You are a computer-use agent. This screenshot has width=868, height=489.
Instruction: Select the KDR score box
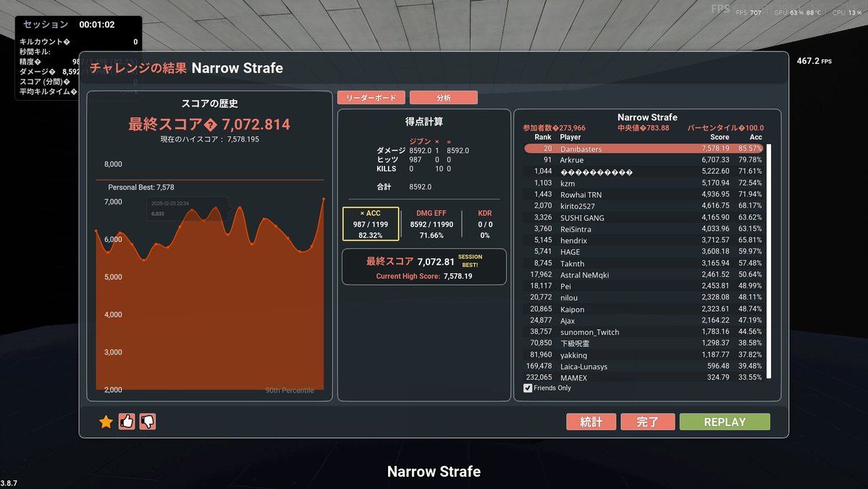pos(485,225)
